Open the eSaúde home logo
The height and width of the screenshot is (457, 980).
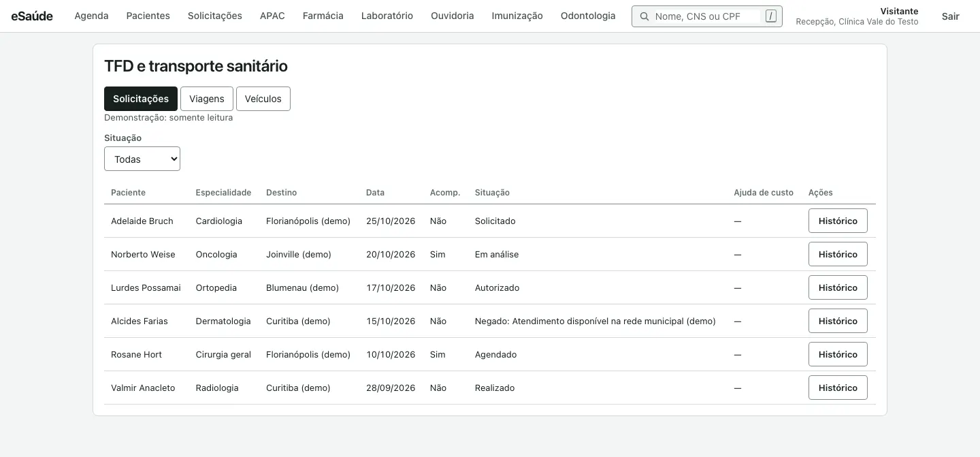(32, 16)
